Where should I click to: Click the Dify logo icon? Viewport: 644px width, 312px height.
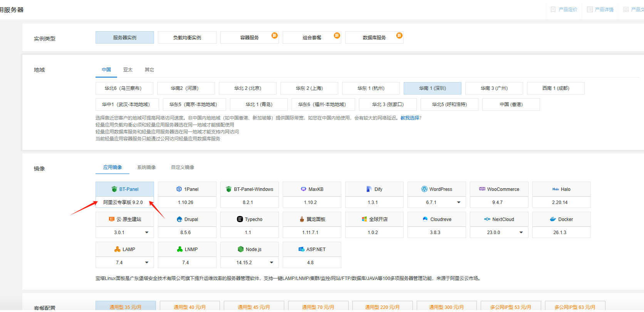pos(369,189)
